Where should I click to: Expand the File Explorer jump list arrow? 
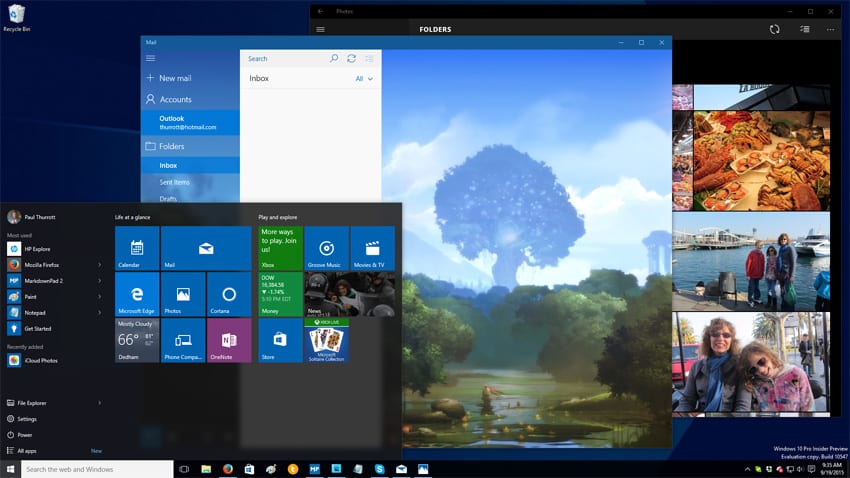[x=100, y=403]
